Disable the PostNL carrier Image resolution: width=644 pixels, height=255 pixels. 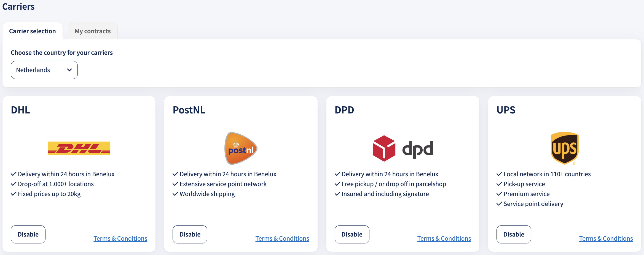(x=190, y=234)
